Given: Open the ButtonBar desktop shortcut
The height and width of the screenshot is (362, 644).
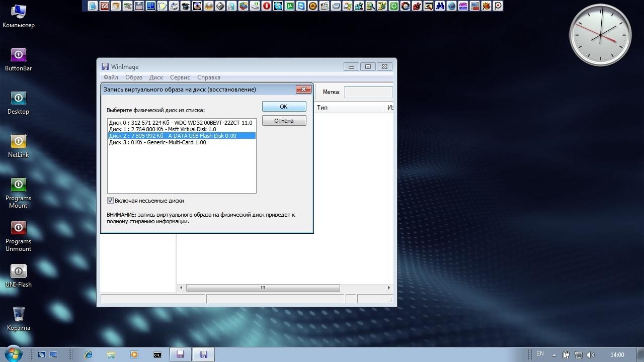Looking at the screenshot, I should click(18, 59).
